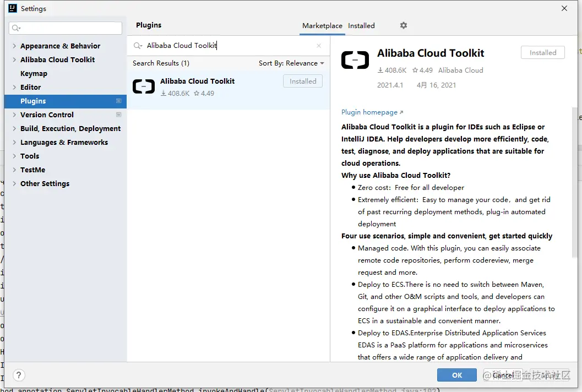Click Installed button in search result row
This screenshot has width=582, height=392.
pyautogui.click(x=303, y=81)
